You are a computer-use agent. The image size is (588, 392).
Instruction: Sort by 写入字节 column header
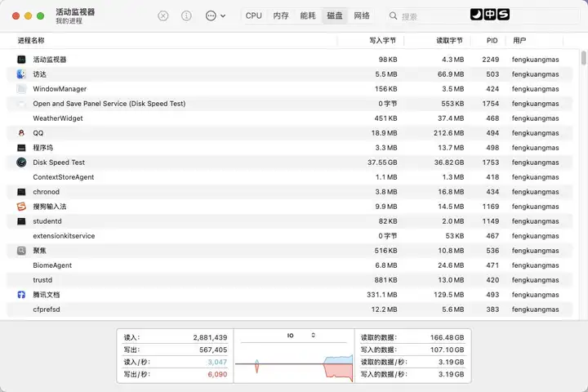[382, 41]
